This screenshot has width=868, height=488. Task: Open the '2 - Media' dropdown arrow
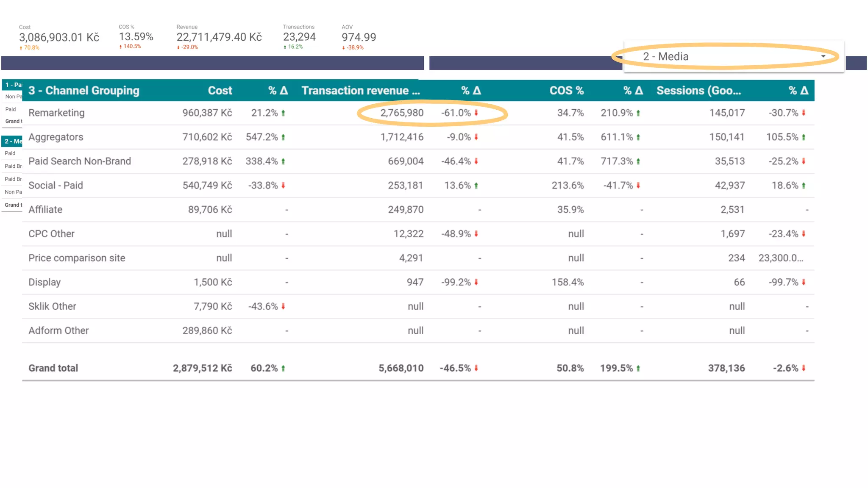click(823, 56)
